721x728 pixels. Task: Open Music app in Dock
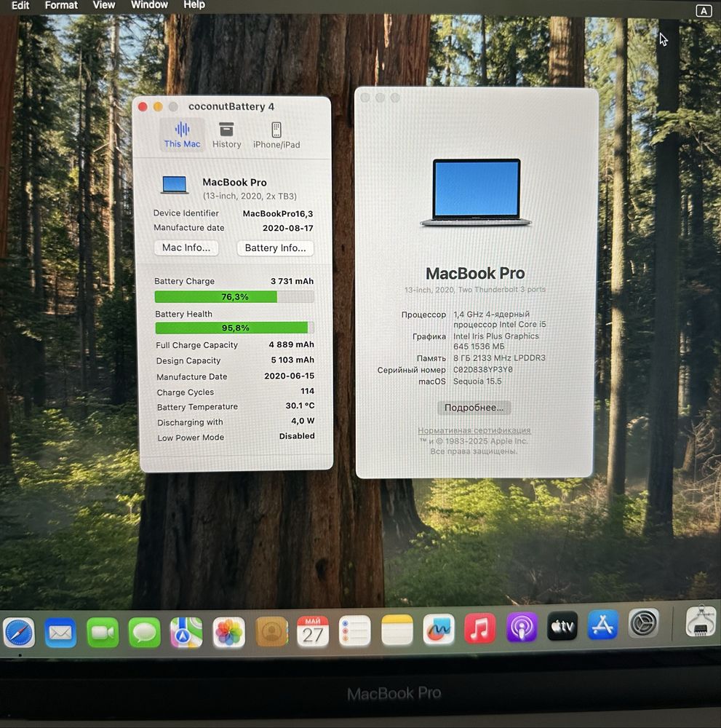pyautogui.click(x=479, y=629)
